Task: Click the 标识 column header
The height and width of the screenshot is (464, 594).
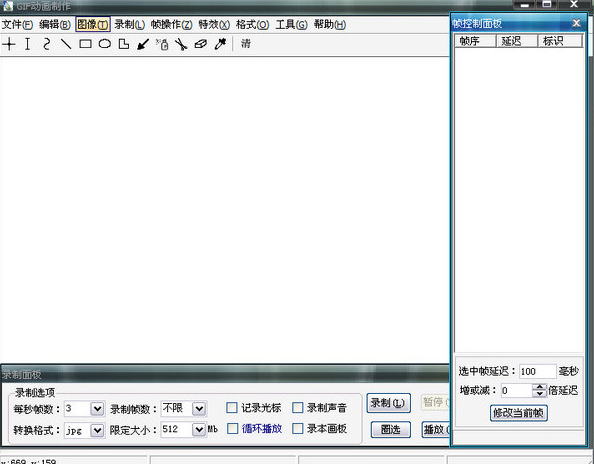Action: click(560, 41)
